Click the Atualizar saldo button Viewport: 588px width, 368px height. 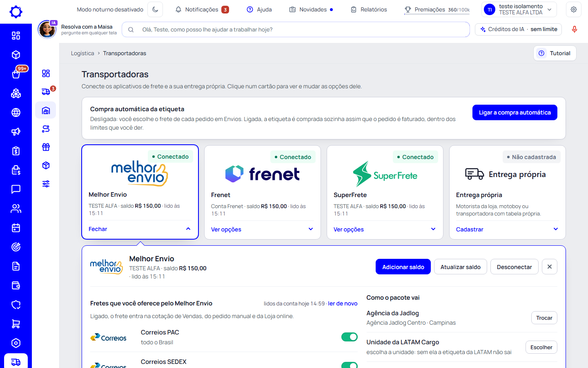tap(461, 267)
